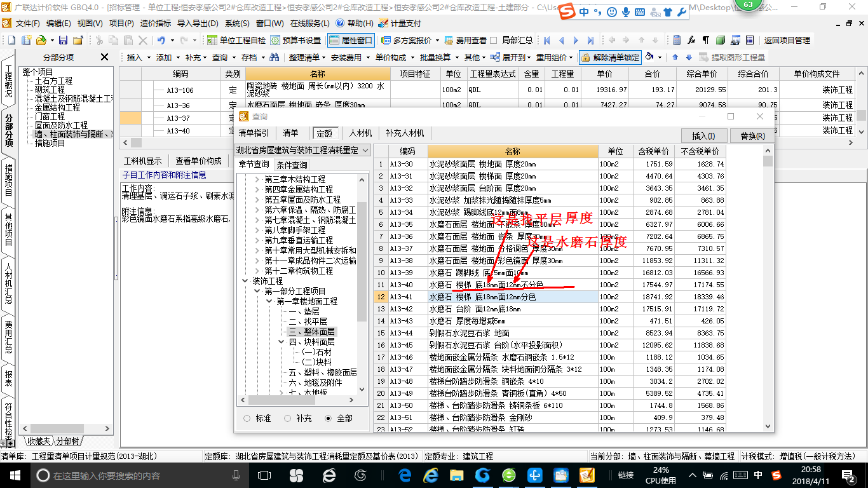Open the 造价指标 menu
The width and height of the screenshot is (868, 488).
pos(156,23)
